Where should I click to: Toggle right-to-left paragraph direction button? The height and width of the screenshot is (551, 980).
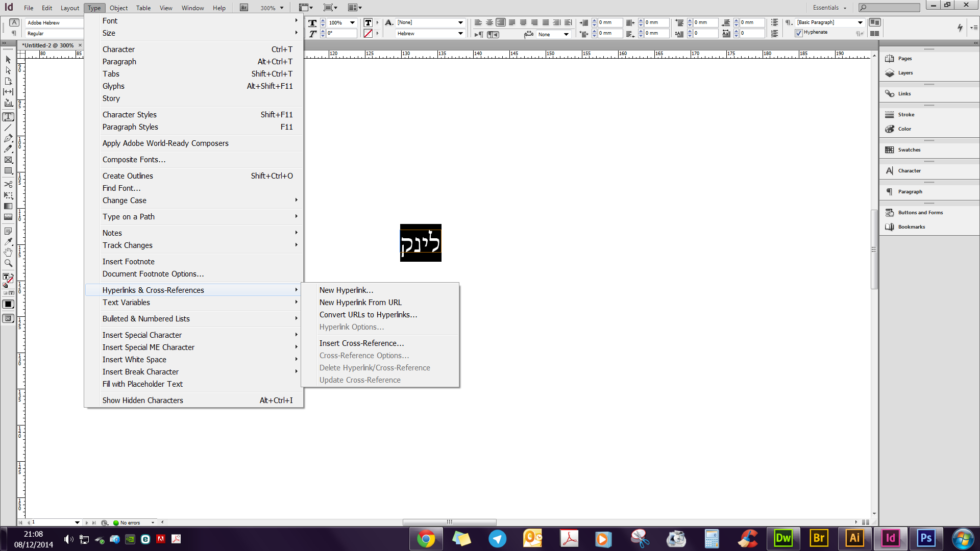tap(492, 35)
